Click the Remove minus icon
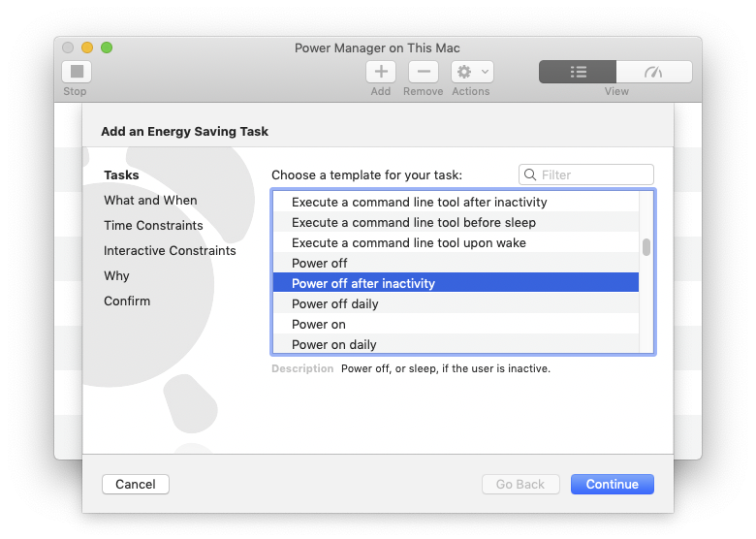This screenshot has height=539, width=756. click(424, 72)
